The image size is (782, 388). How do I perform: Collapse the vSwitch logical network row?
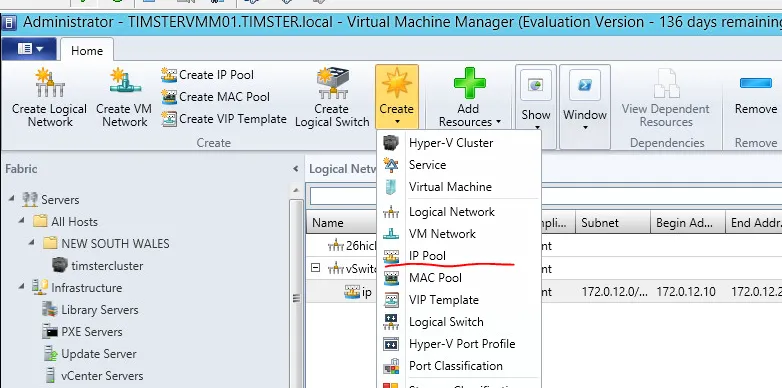(315, 268)
